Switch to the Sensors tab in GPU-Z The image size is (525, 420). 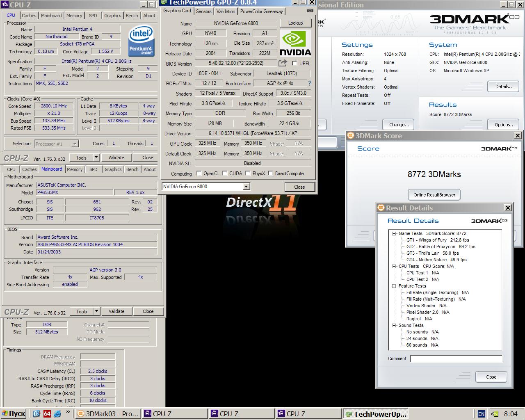204,11
